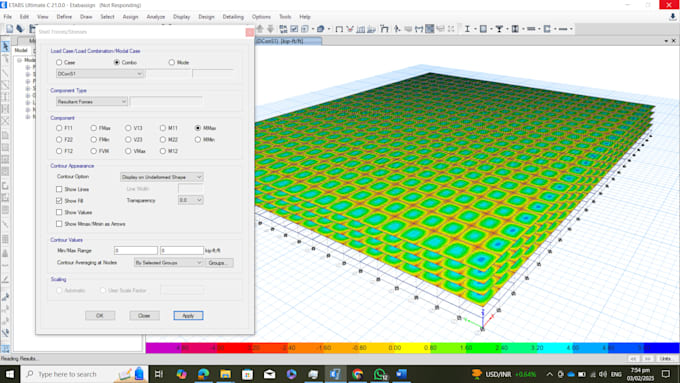Open Google Chrome from the taskbar
The height and width of the screenshot is (383, 680).
[x=357, y=374]
